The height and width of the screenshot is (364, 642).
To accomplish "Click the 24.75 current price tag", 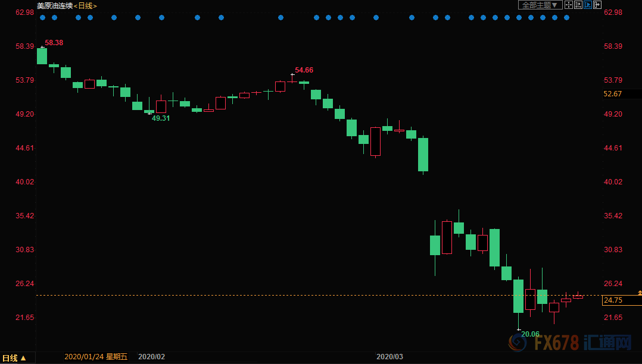I will (x=619, y=300).
